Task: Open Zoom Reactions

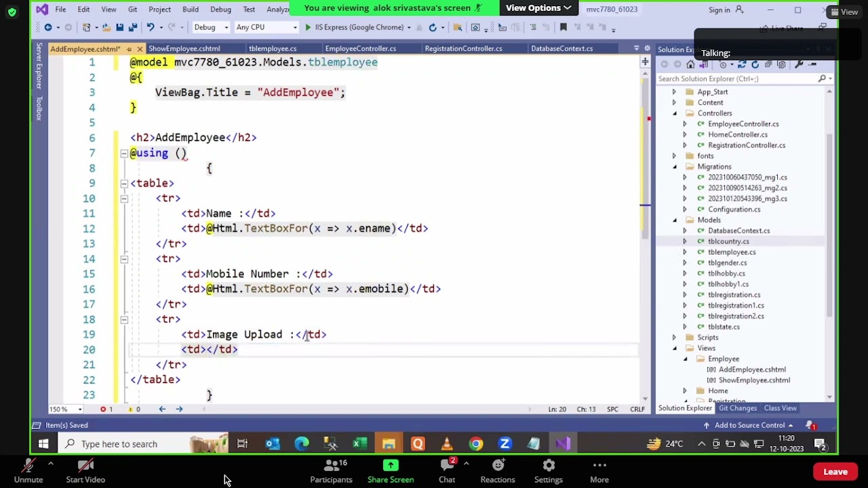Action: pyautogui.click(x=498, y=471)
